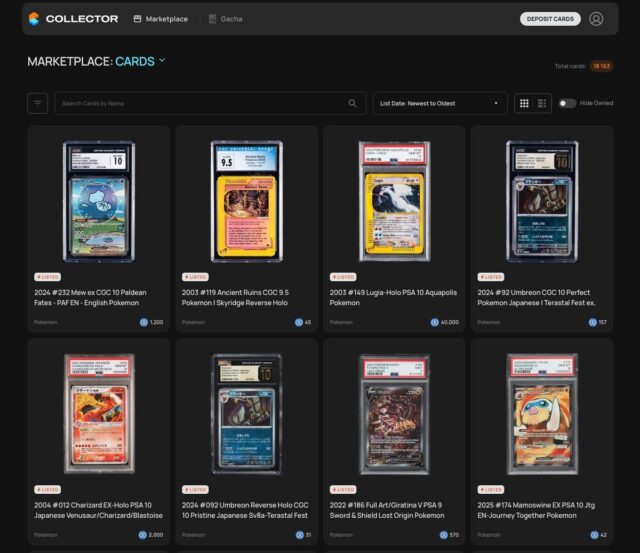Click the Collector logo icon

pyautogui.click(x=34, y=19)
